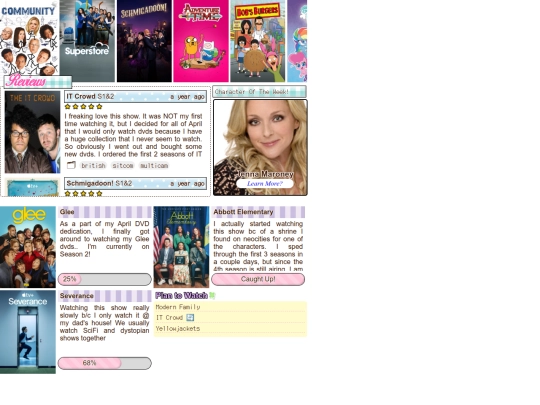
Task: Filter by the british tag
Action: point(93,166)
